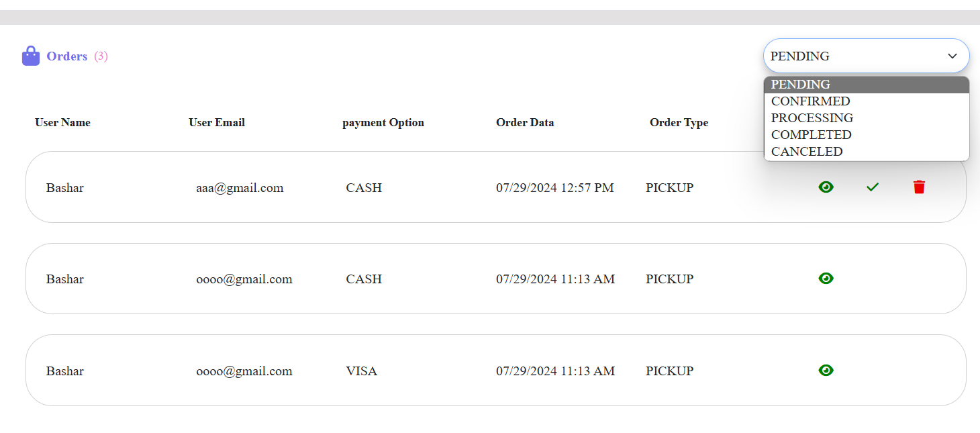
Task: Click the chevron arrow on the status dropdown
Action: point(952,56)
